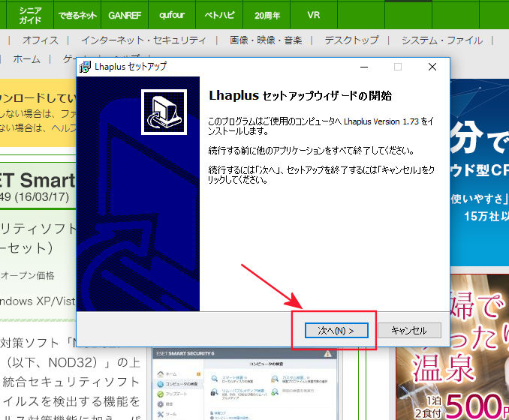Click the blue cloud ad banner
This screenshot has width=509, height=420.
pos(480,172)
